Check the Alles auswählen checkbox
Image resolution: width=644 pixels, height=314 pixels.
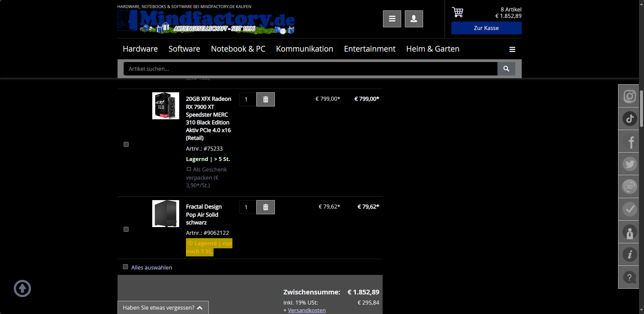tap(125, 267)
